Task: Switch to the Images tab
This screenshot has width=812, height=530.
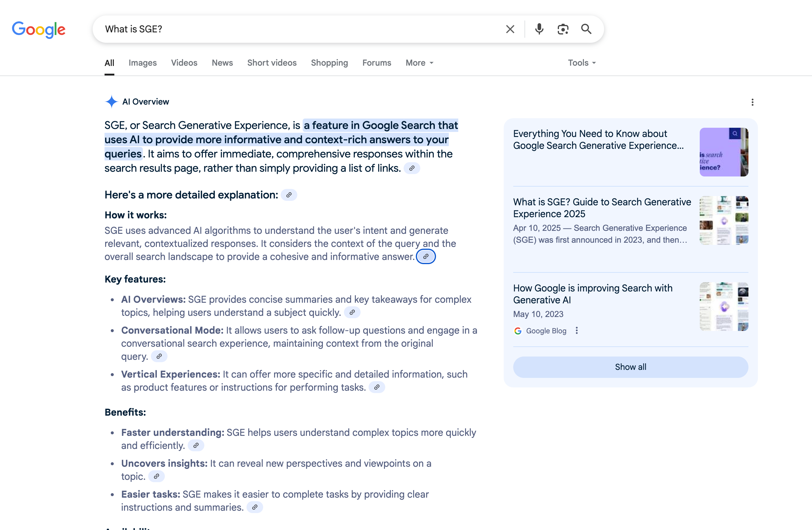Action: click(x=143, y=63)
